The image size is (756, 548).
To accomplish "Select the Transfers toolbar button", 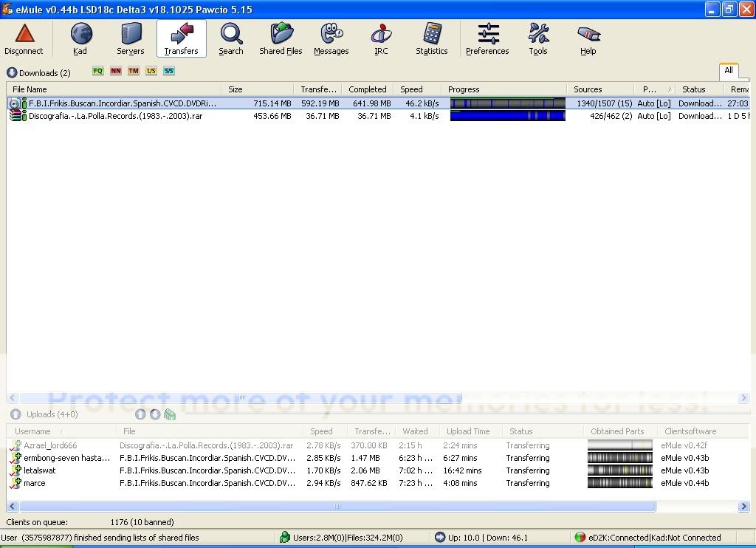I will (x=182, y=39).
